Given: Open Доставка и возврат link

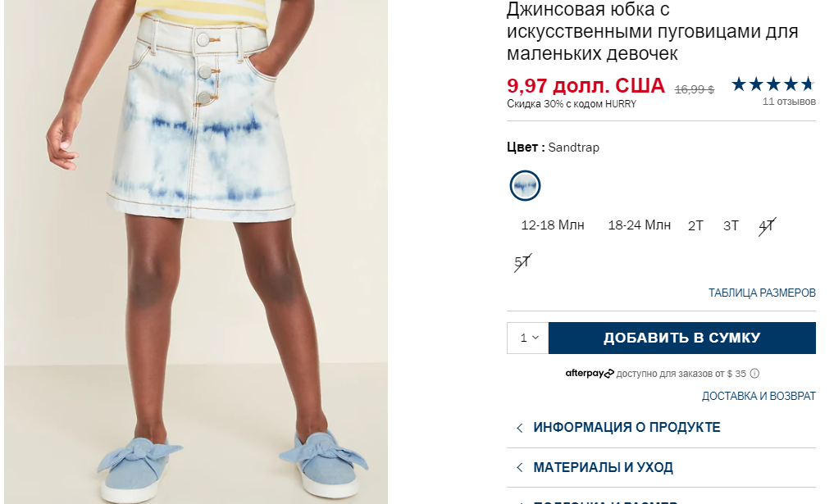Looking at the screenshot, I should pos(759,396).
